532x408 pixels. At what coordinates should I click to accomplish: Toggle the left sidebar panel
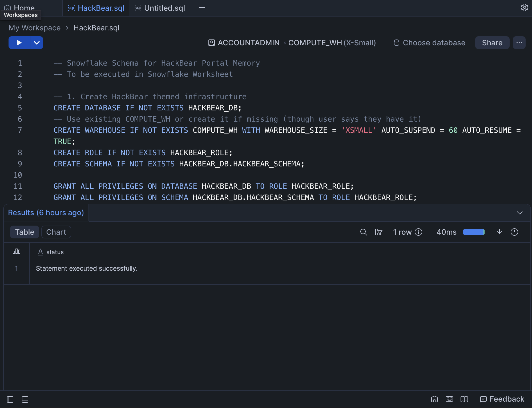click(x=10, y=399)
